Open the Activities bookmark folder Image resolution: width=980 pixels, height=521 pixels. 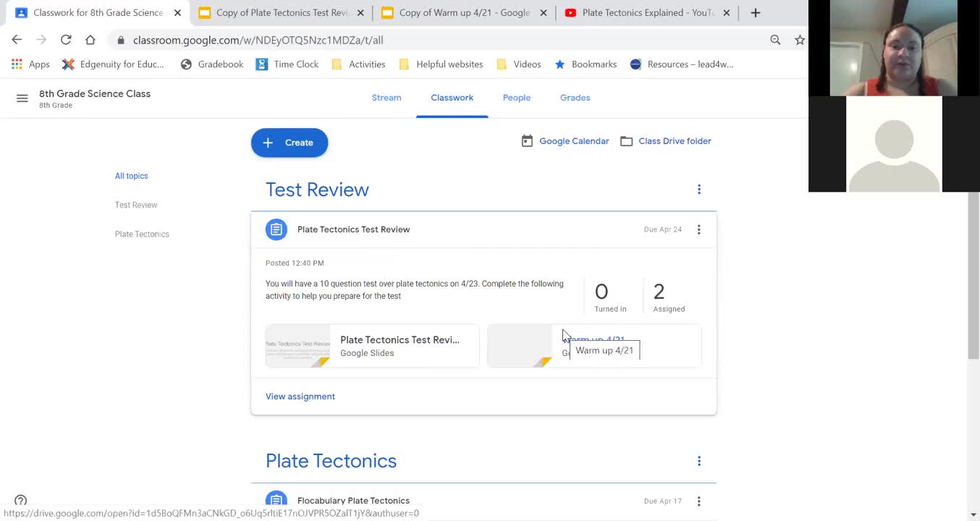(358, 64)
